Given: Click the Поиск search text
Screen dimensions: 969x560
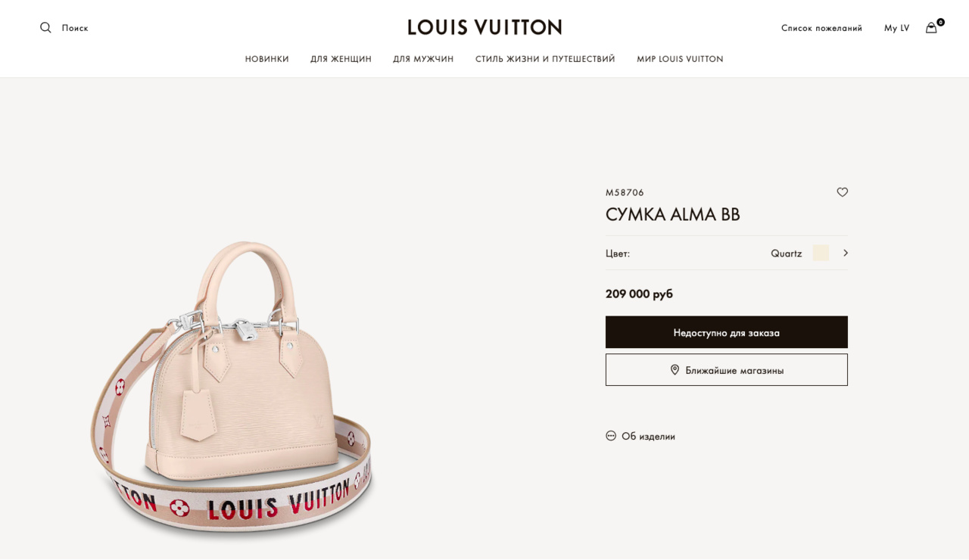Looking at the screenshot, I should click(75, 28).
